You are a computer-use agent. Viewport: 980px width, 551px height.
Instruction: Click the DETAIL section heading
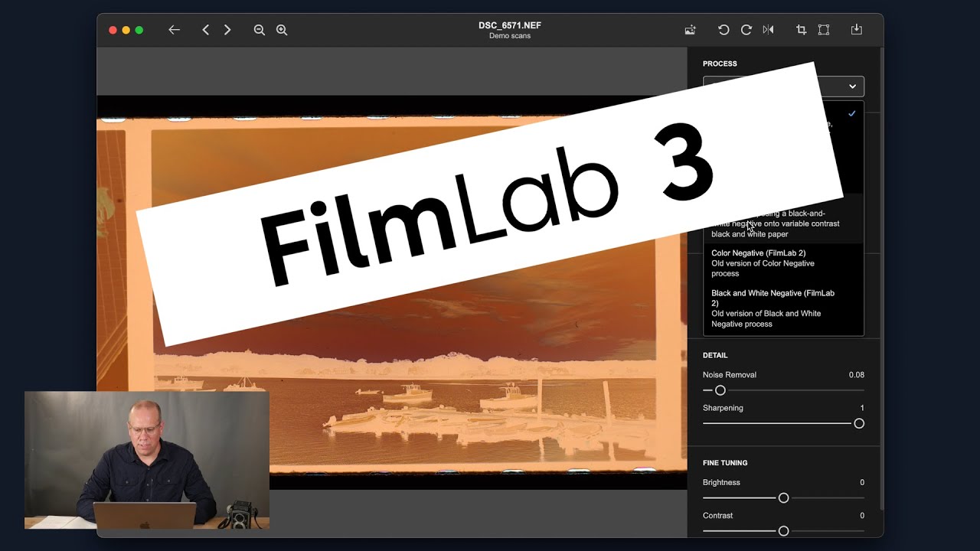click(x=715, y=355)
